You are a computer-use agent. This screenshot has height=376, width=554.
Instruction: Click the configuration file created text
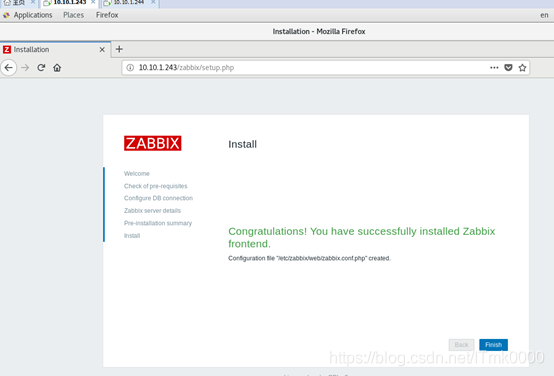coord(309,258)
